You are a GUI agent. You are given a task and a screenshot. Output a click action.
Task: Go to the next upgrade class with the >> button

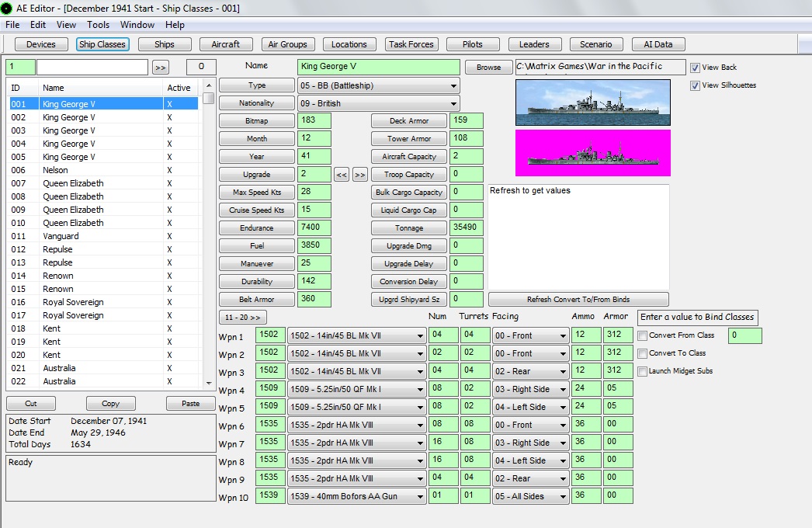pyautogui.click(x=360, y=175)
